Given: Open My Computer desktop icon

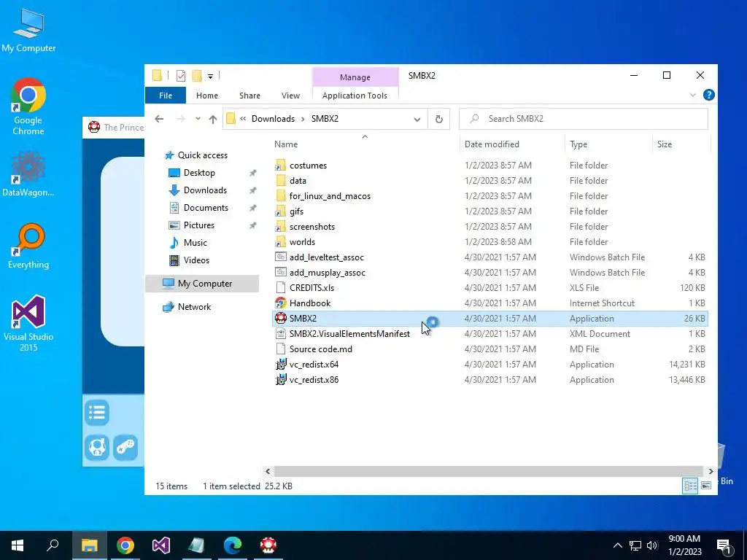Looking at the screenshot, I should 28,31.
